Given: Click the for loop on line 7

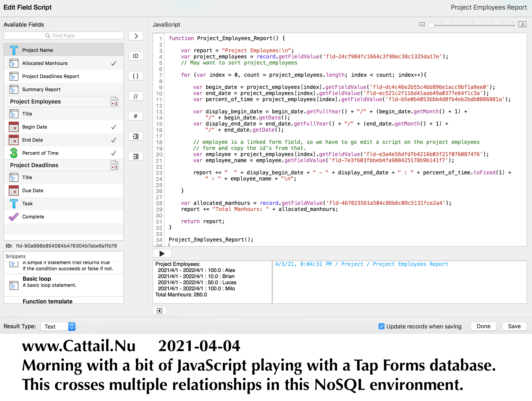Looking at the screenshot, I should pyautogui.click(x=304, y=75).
